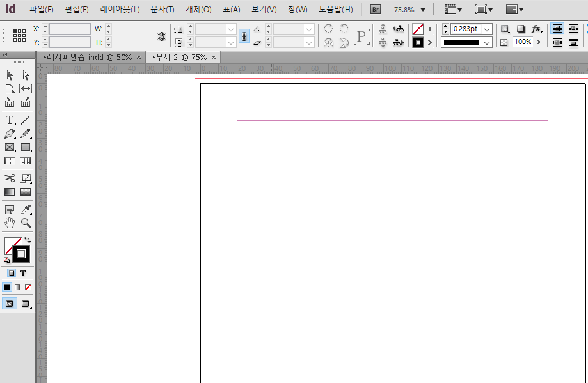Select the Scissors tool
The height and width of the screenshot is (383, 588).
coord(10,178)
